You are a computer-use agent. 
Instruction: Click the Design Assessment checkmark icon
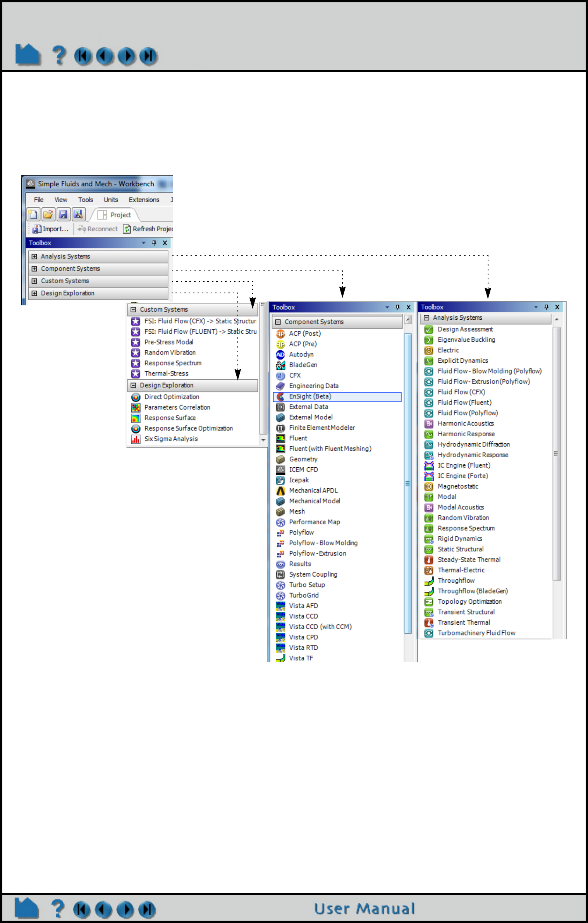[x=429, y=329]
